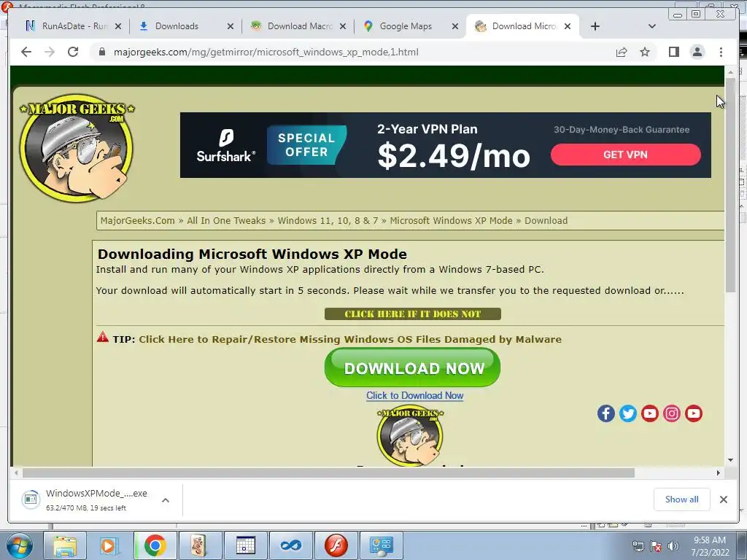The image size is (747, 560).
Task: Close the Google Maps tab
Action: [x=455, y=26]
